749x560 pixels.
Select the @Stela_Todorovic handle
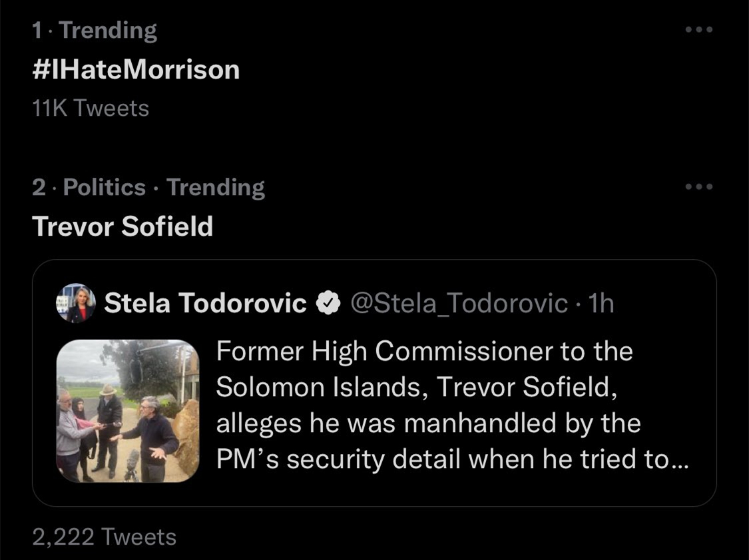(458, 304)
